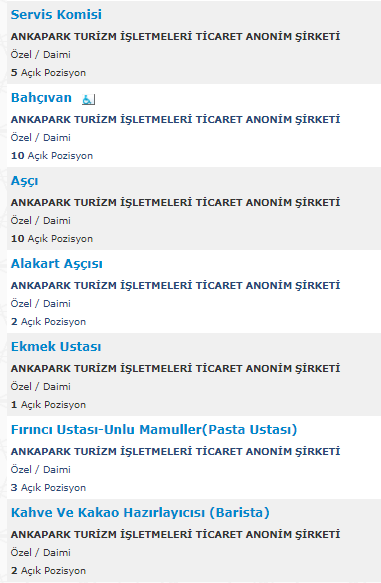
Task: Open Kahve Ve Kakao Hazırlayıcısı (Barista) listing
Action: (x=140, y=512)
